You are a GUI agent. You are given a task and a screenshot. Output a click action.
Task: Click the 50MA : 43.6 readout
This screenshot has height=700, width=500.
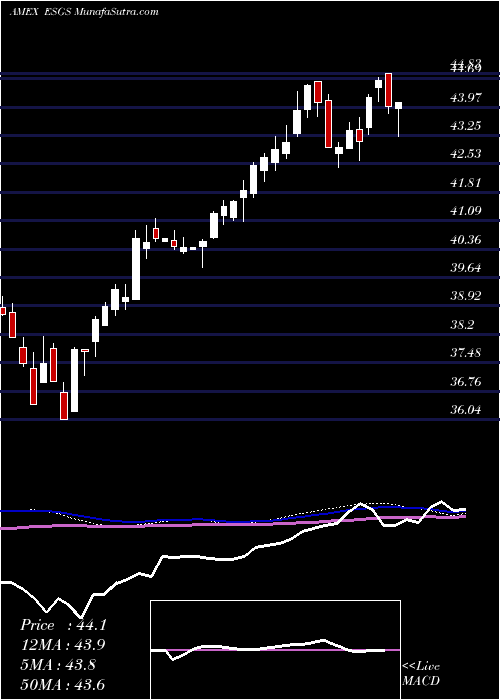(63, 684)
